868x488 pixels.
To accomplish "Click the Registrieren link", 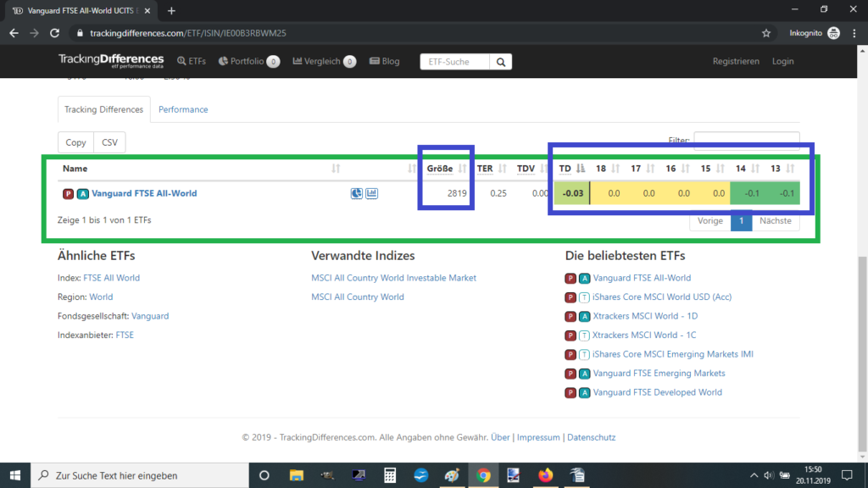I will 736,61.
